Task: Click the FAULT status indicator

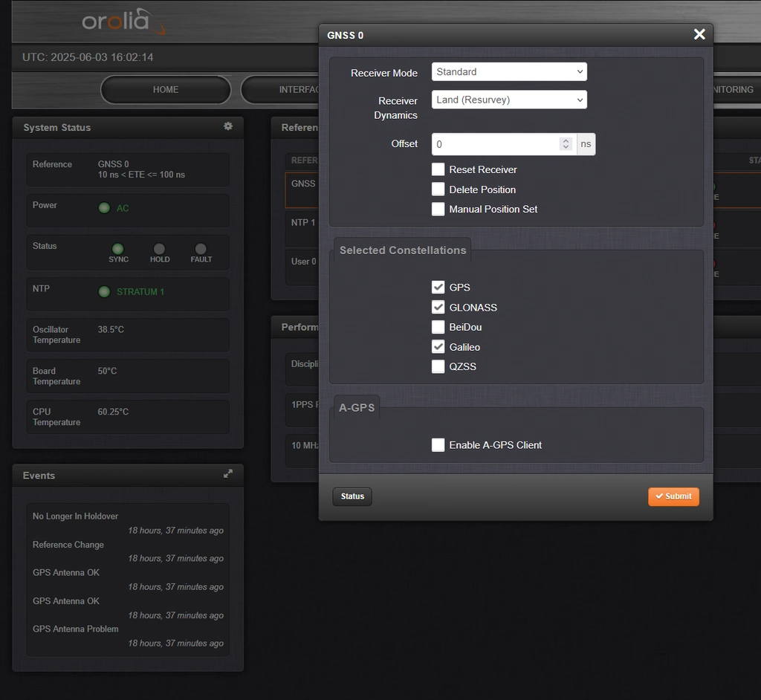Action: pyautogui.click(x=201, y=249)
